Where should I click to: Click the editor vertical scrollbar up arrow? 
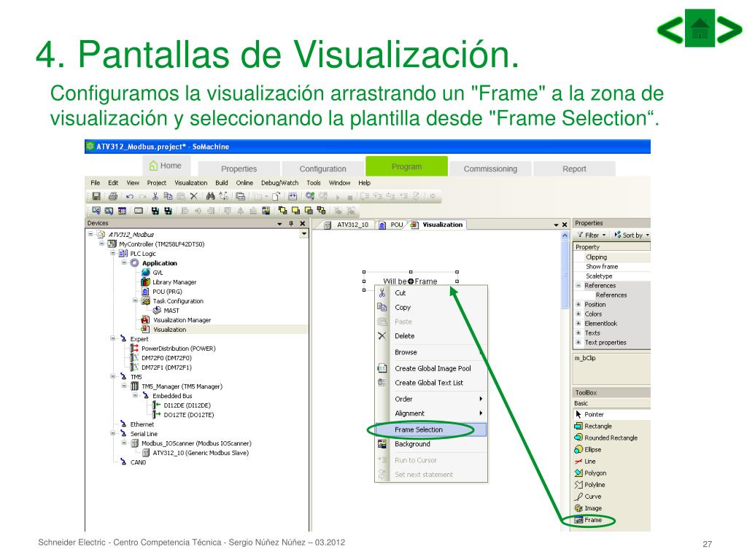coord(565,236)
